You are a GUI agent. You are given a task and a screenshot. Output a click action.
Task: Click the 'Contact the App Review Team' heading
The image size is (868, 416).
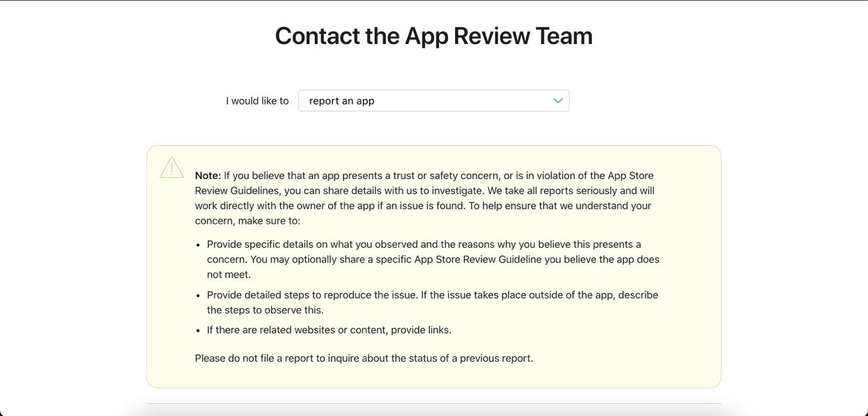(433, 36)
